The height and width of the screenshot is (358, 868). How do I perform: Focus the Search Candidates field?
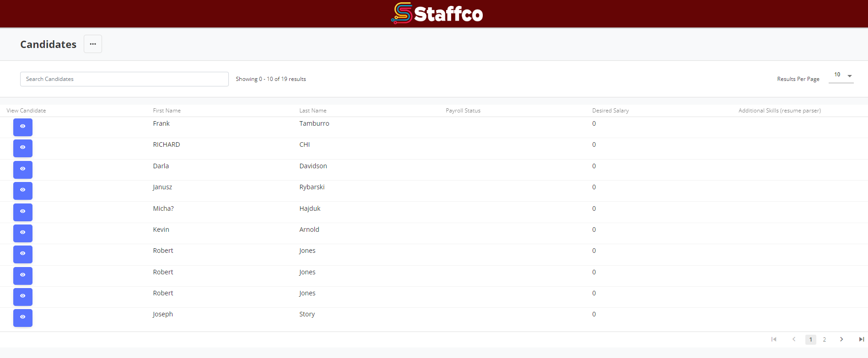click(x=124, y=79)
